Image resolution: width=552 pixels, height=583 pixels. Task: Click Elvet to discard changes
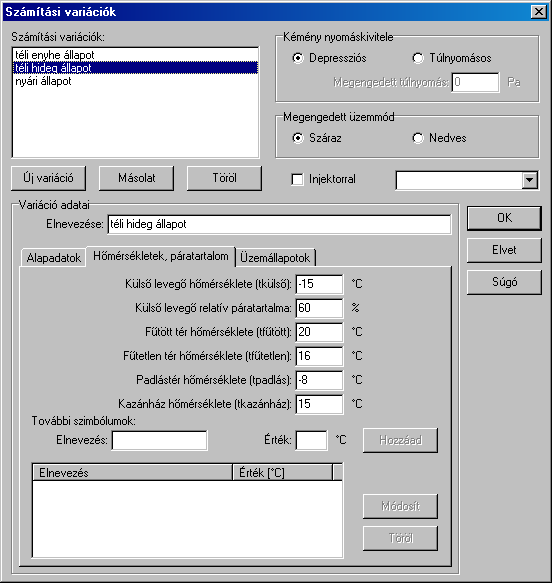pos(504,250)
